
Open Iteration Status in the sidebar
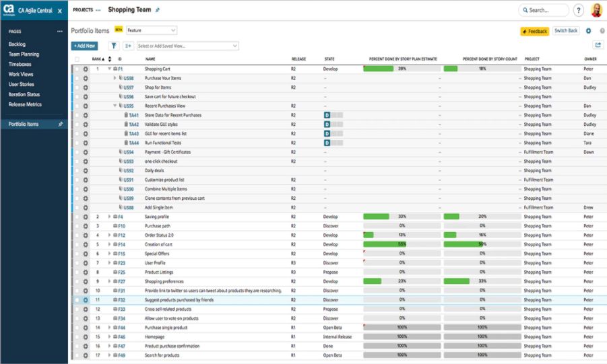point(24,94)
